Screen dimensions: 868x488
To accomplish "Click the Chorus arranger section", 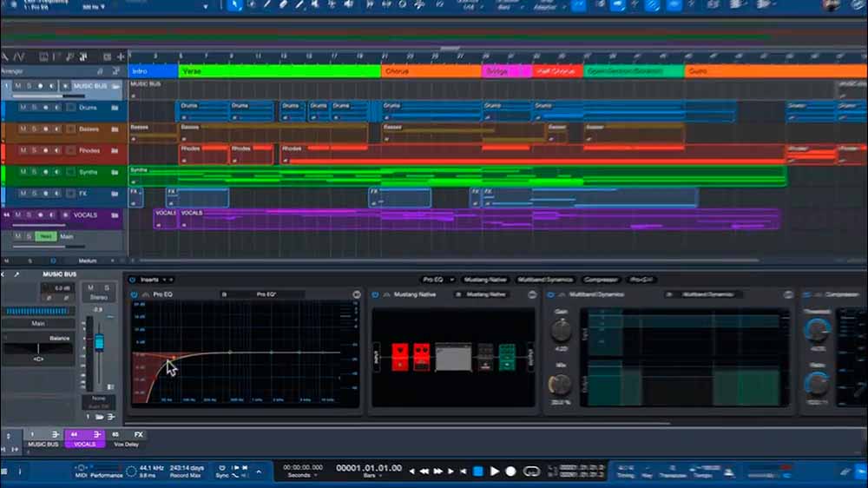I will (x=431, y=71).
